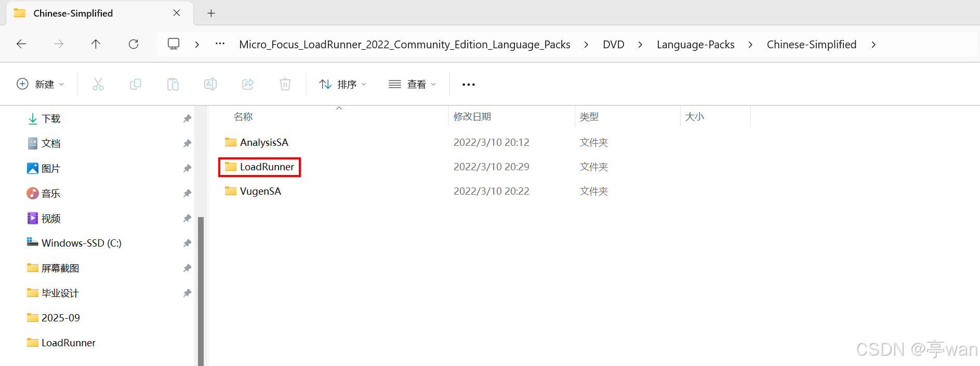
Task: Refresh the current folder view
Action: coord(134,44)
